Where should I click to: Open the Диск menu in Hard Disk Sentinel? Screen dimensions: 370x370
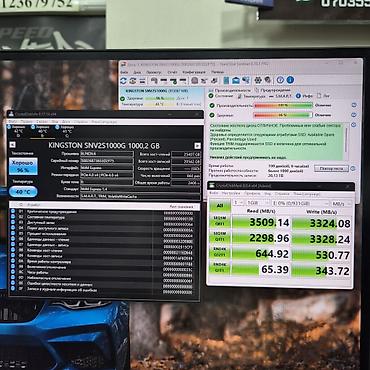[x=137, y=72]
